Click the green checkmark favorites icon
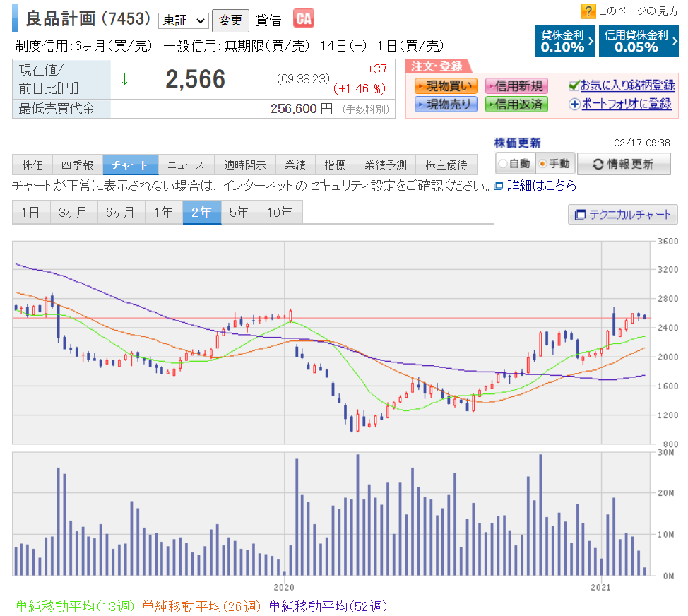This screenshot has width=688, height=616. point(574,85)
